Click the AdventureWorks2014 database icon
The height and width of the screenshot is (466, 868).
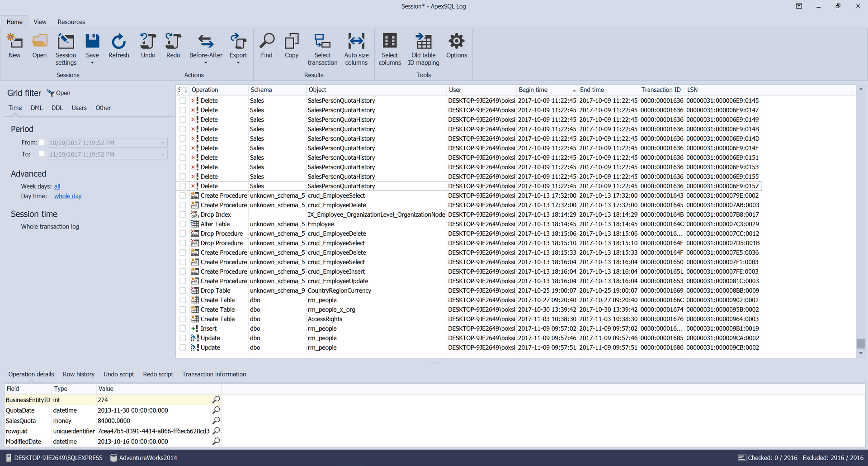(114, 458)
